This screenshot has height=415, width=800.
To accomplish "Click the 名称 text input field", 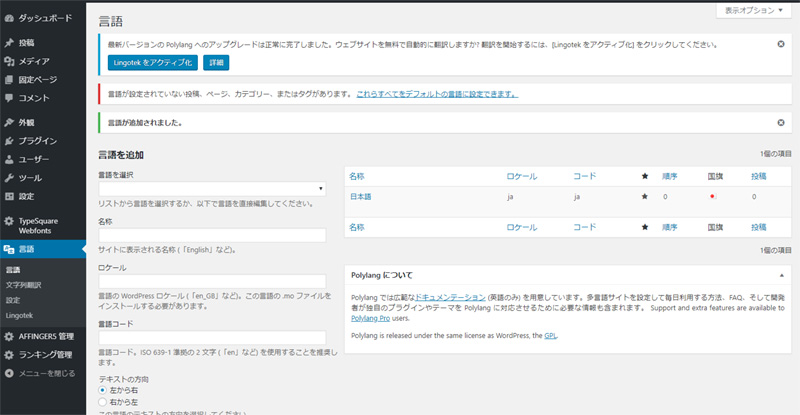I will point(212,235).
